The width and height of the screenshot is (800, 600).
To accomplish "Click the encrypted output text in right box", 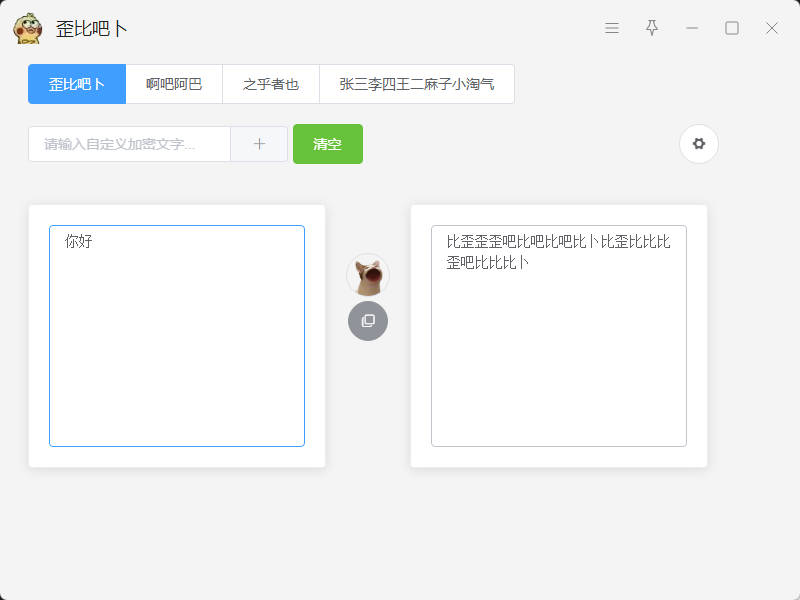I will click(x=558, y=251).
